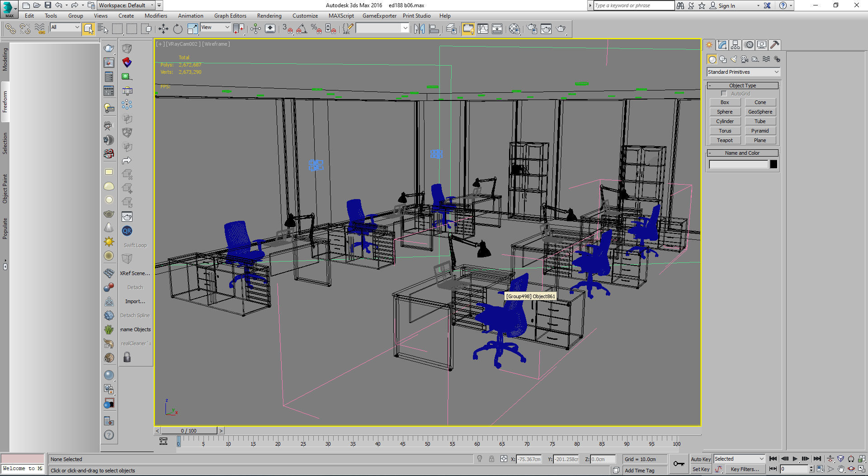Open the Graph Editors menu
The height and width of the screenshot is (476, 868).
click(x=230, y=16)
